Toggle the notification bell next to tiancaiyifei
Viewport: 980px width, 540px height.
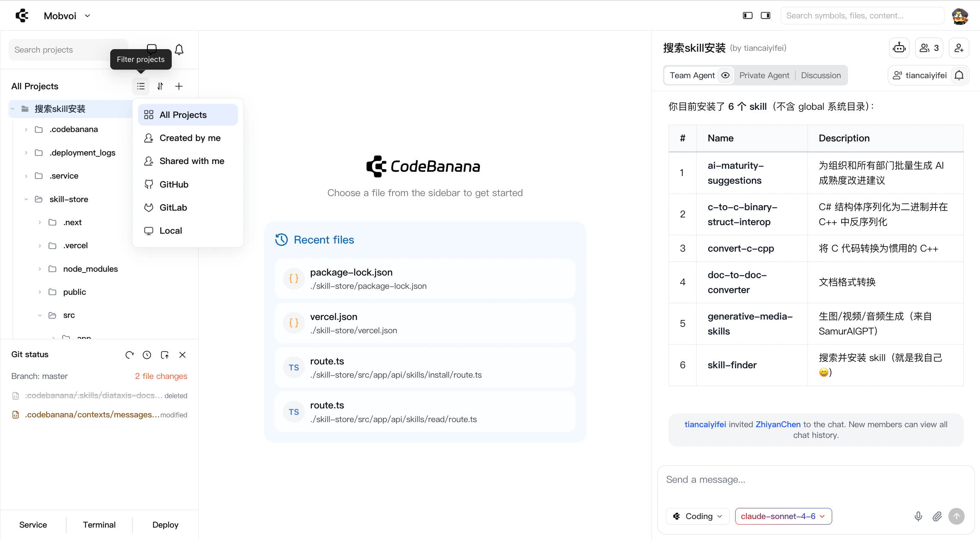tap(959, 75)
